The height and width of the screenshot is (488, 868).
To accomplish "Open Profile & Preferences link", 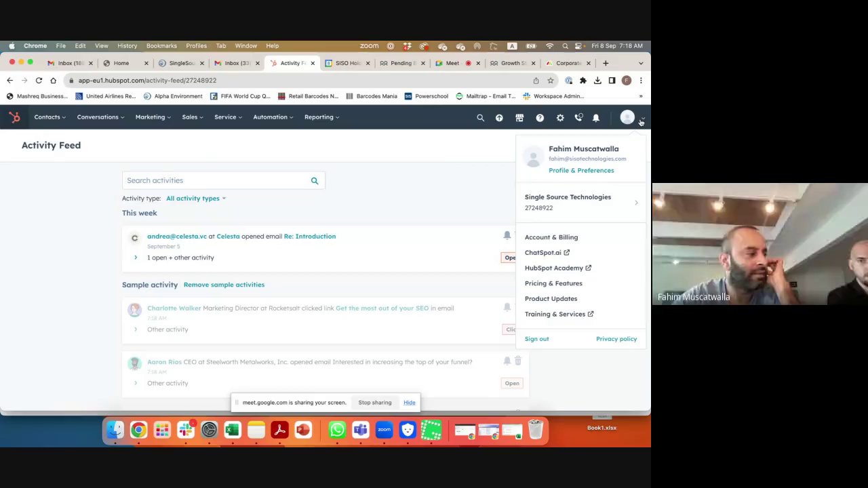I will 581,170.
